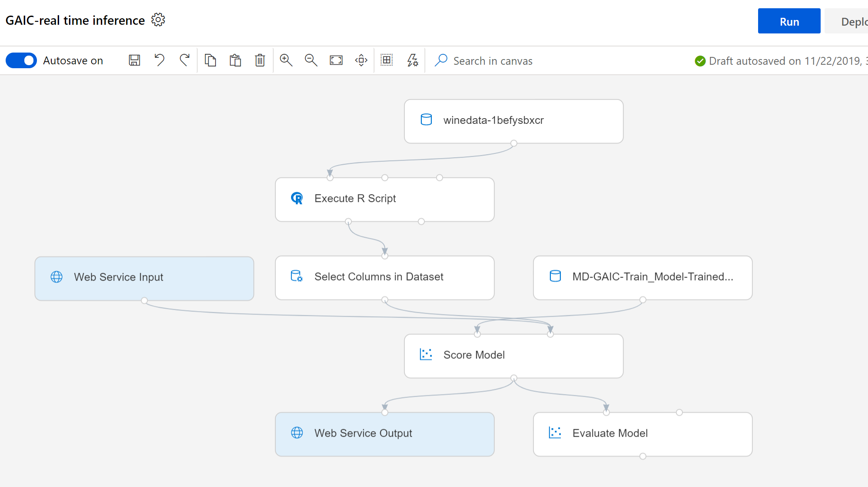Click the pan canvas move icon
The image size is (868, 487).
tap(361, 60)
